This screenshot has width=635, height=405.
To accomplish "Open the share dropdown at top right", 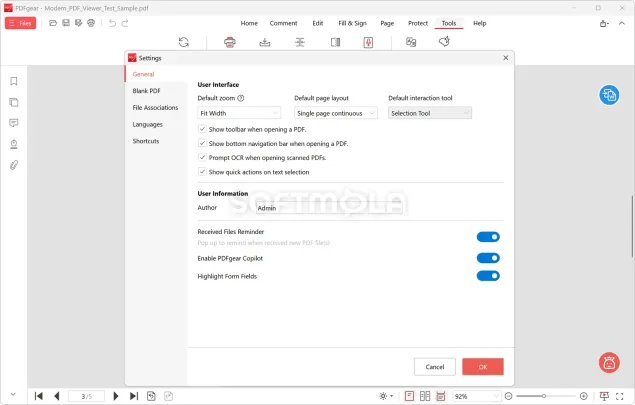I will click(604, 23).
